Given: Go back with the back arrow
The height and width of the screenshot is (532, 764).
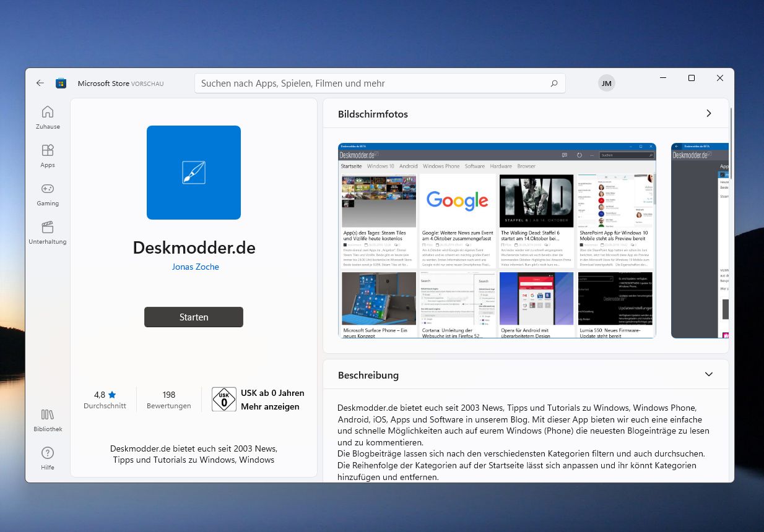Looking at the screenshot, I should pos(40,83).
